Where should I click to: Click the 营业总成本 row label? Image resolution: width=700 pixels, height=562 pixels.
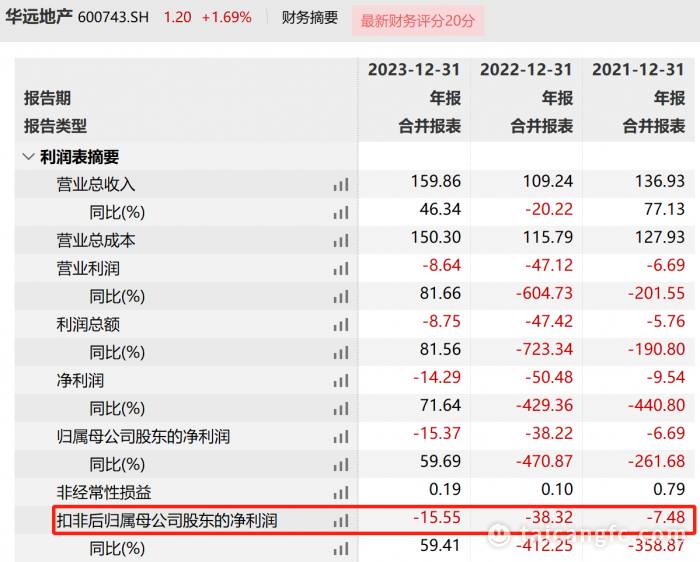(x=96, y=241)
